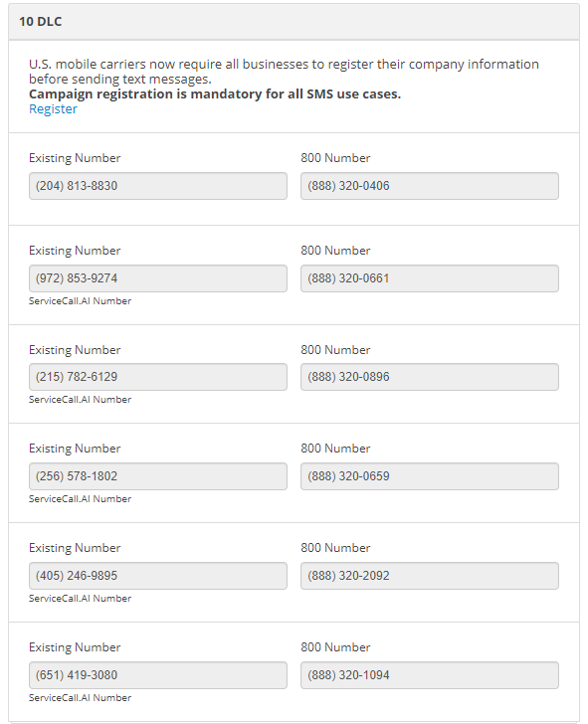Select ServiceCall.AI Number note under (972) 853-9274
This screenshot has height=724, width=588.
coord(80,301)
